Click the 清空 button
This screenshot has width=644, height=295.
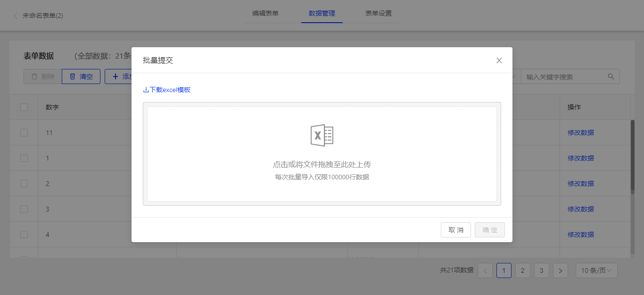tap(81, 76)
